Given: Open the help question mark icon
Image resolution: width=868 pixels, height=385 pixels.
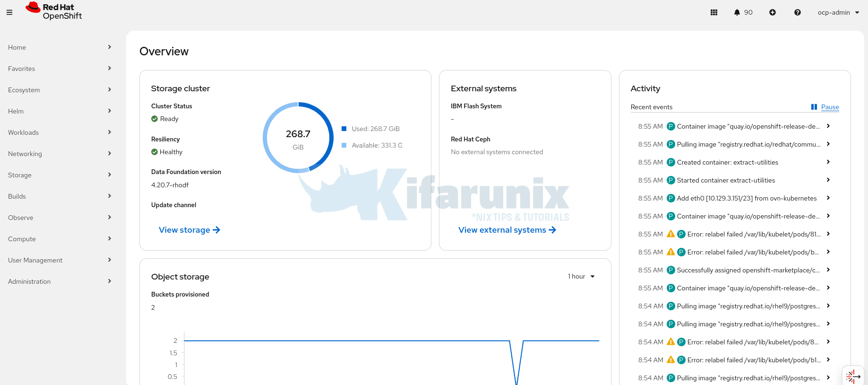Looking at the screenshot, I should 798,12.
